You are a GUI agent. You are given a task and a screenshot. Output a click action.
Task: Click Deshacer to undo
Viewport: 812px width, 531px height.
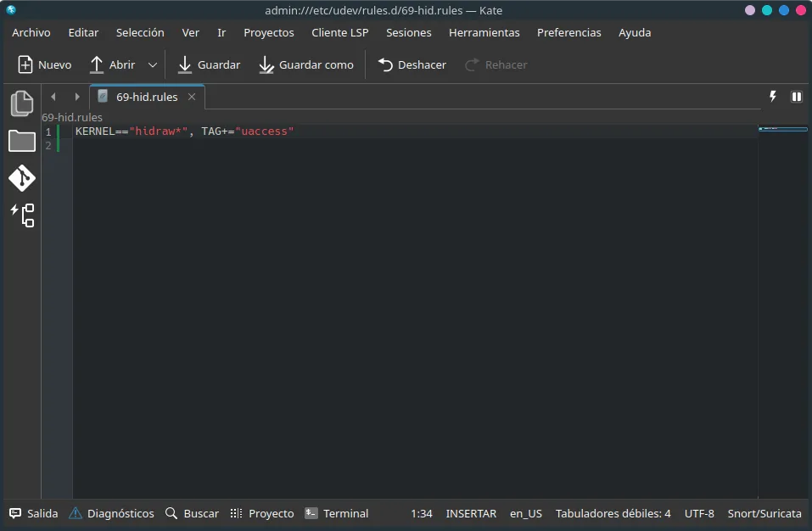[x=412, y=64]
